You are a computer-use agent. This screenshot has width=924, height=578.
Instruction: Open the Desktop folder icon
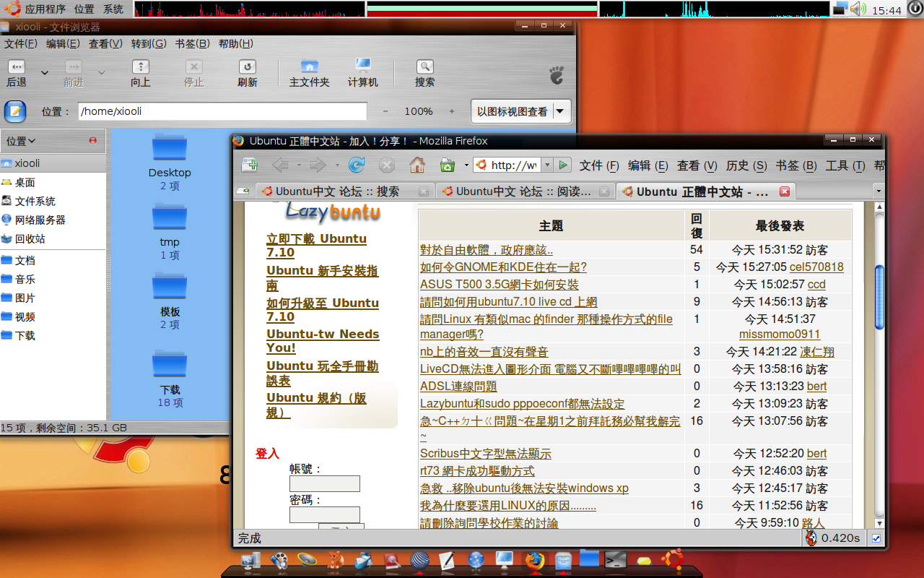pos(170,148)
